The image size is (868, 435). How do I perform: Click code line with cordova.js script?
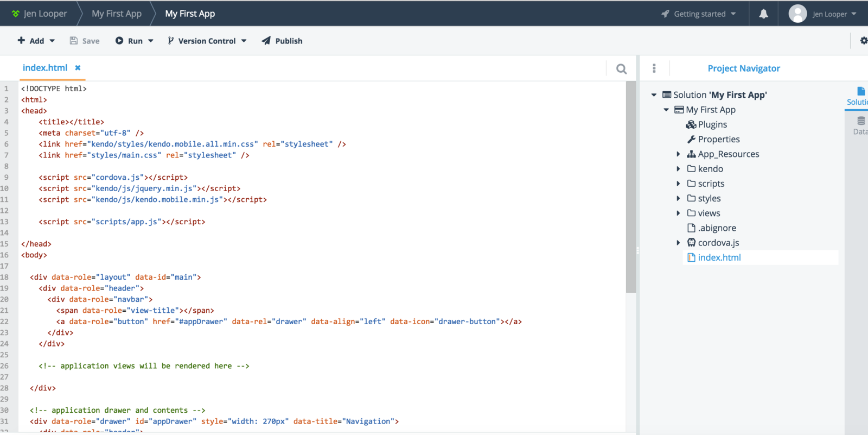point(113,177)
